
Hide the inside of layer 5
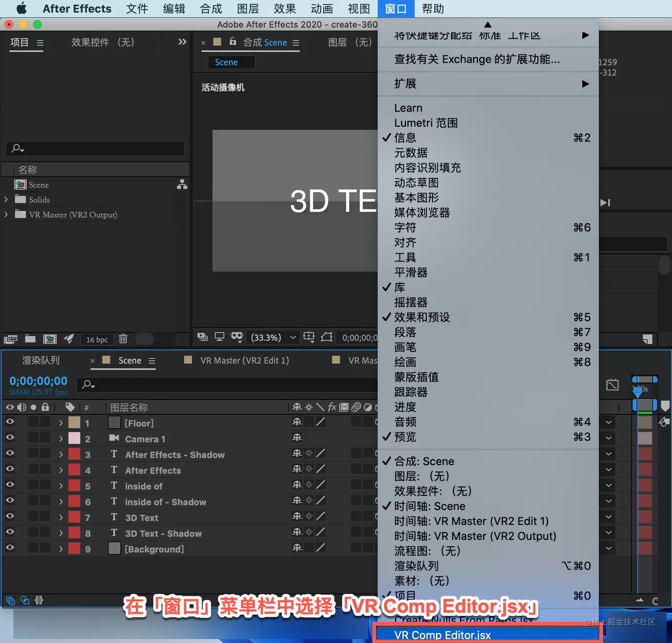[x=10, y=485]
